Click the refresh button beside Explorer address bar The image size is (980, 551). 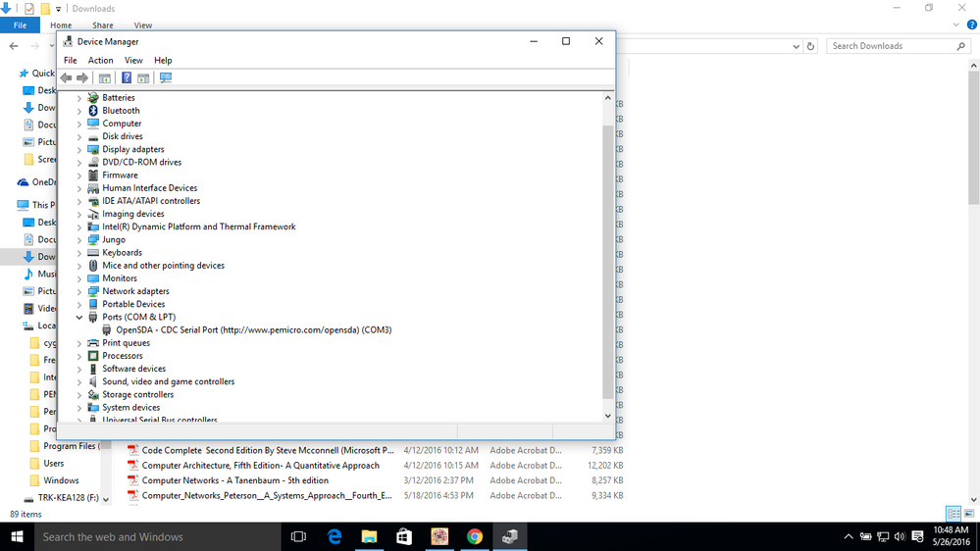click(810, 46)
